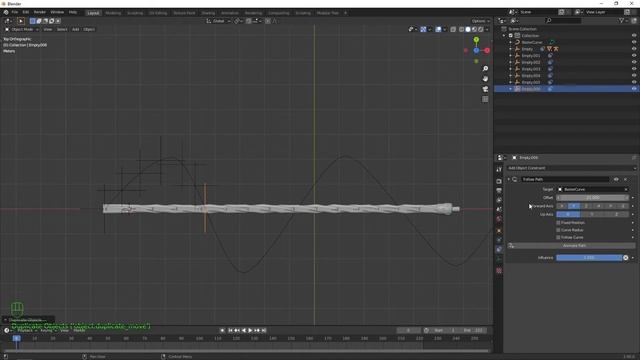
Task: Open the timeline Keying popover
Action: pos(48,330)
